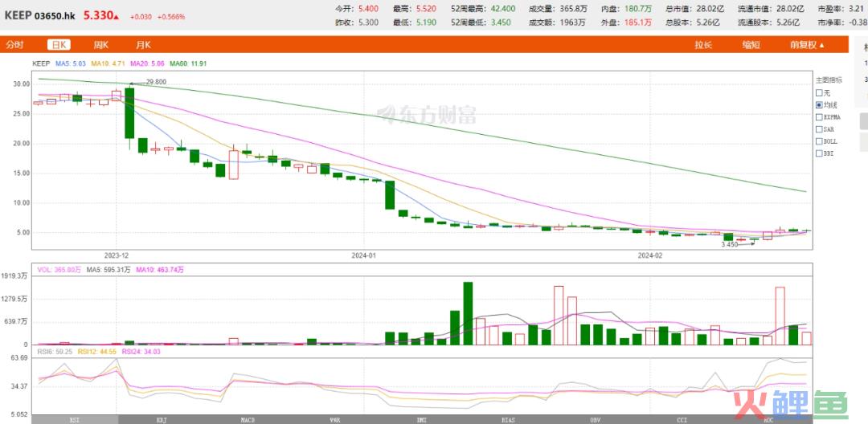Click the red up-arrow beside price 5.330
The width and height of the screenshot is (868, 424).
click(x=117, y=17)
